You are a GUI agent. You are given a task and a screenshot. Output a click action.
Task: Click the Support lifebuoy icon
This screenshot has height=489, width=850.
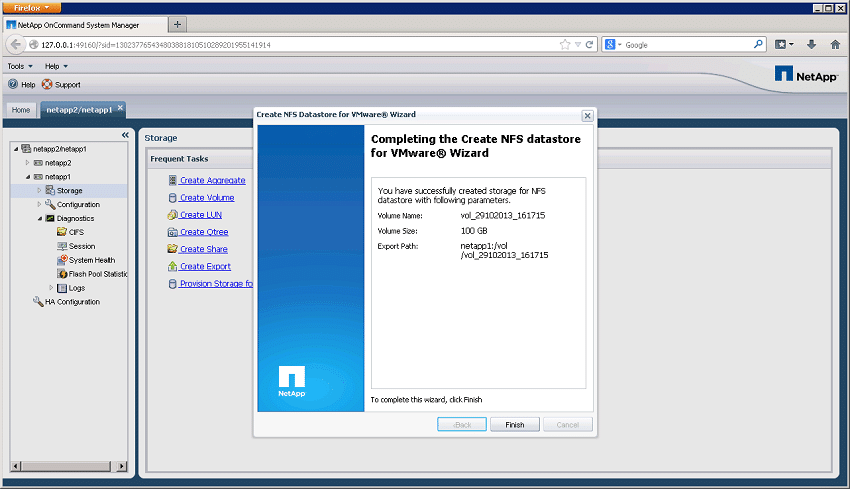47,84
